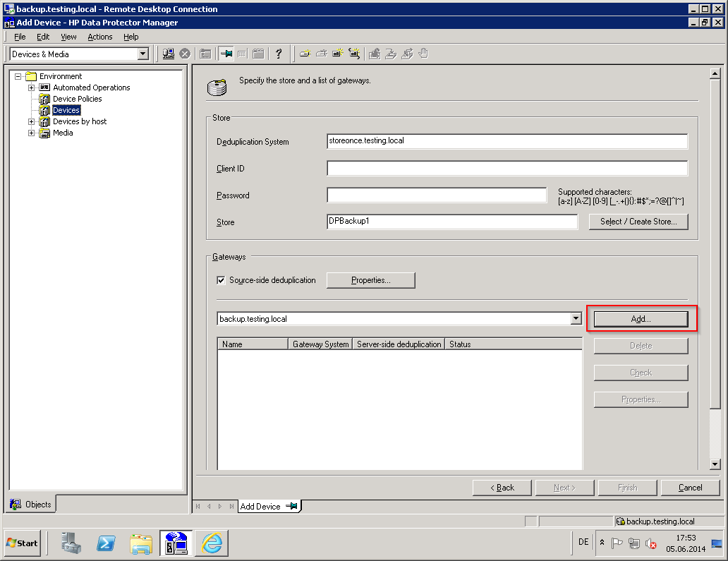728x561 pixels.
Task: Click the muted volume tray icon
Action: (x=651, y=543)
